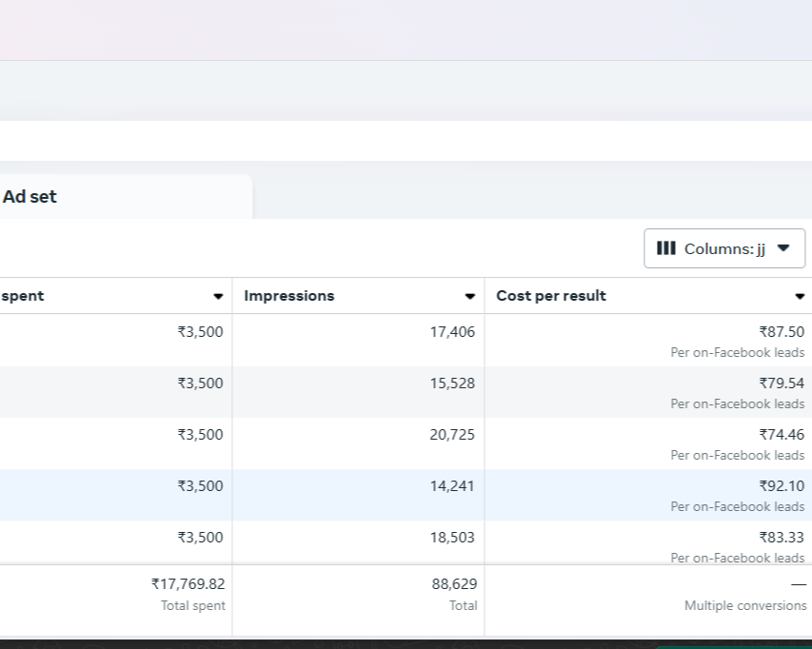
Task: Sort by the Cost per result header
Action: coord(551,296)
